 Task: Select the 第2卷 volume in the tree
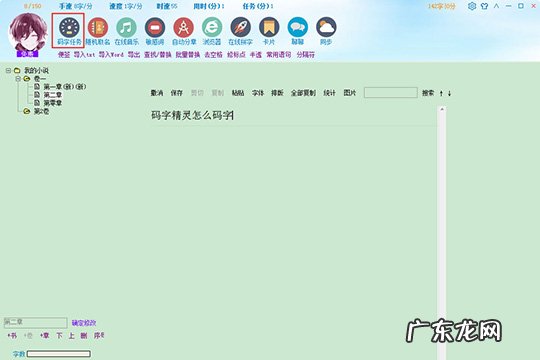41,111
